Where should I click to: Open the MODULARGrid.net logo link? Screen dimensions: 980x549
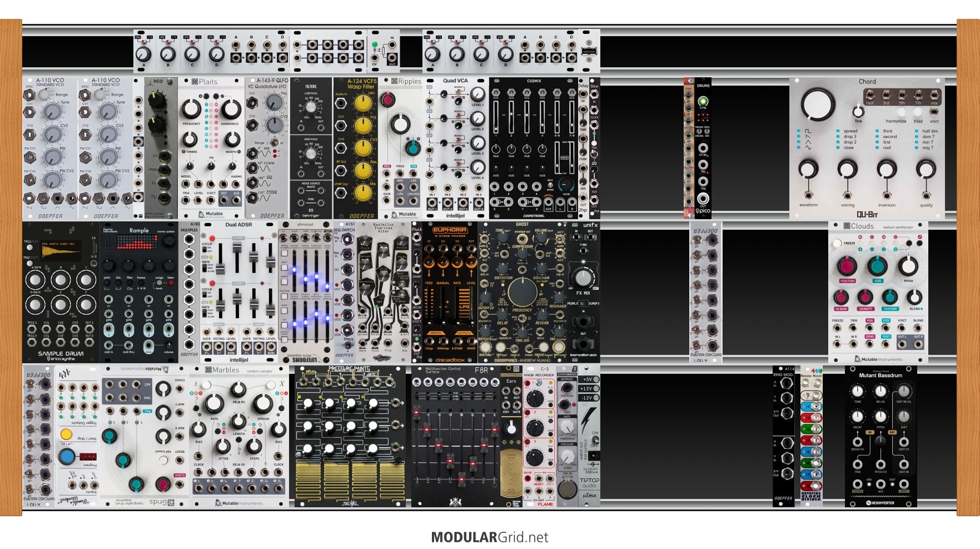489,537
